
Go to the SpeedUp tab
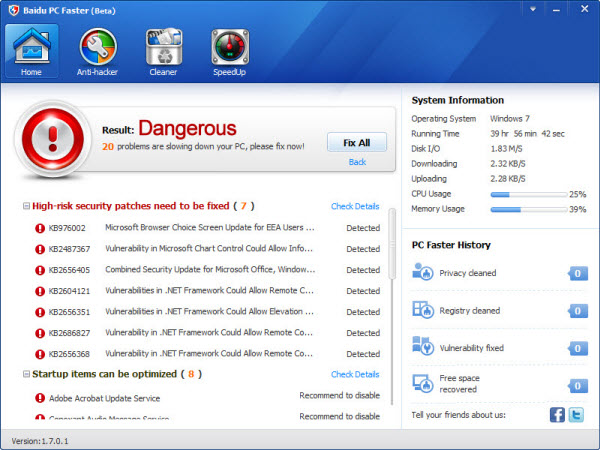pos(230,51)
